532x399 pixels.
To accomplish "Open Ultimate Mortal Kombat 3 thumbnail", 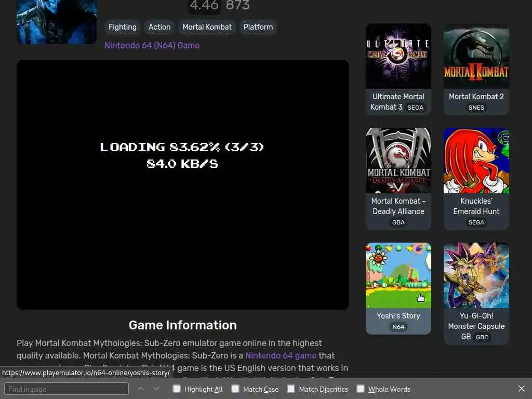I will 398,56.
